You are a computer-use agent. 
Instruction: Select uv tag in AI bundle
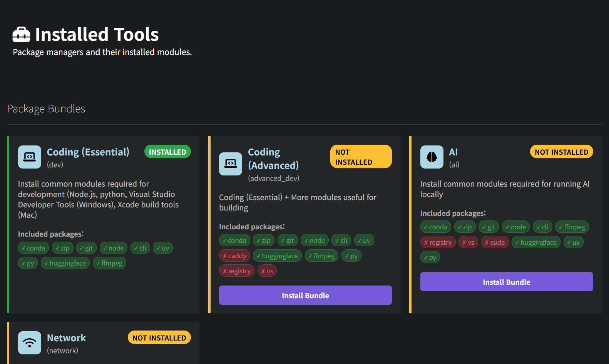574,242
